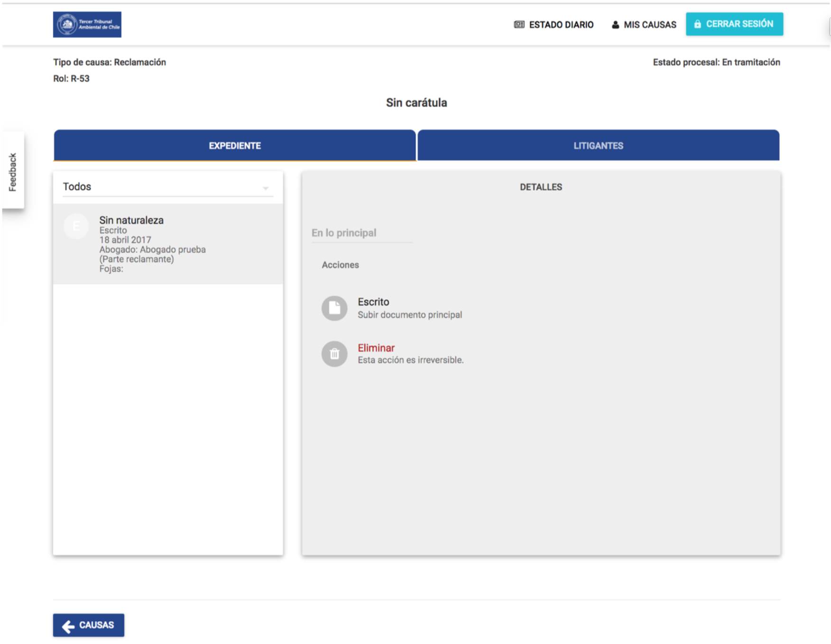Go to the Mis Causas link
The width and height of the screenshot is (831, 644).
pyautogui.click(x=649, y=25)
